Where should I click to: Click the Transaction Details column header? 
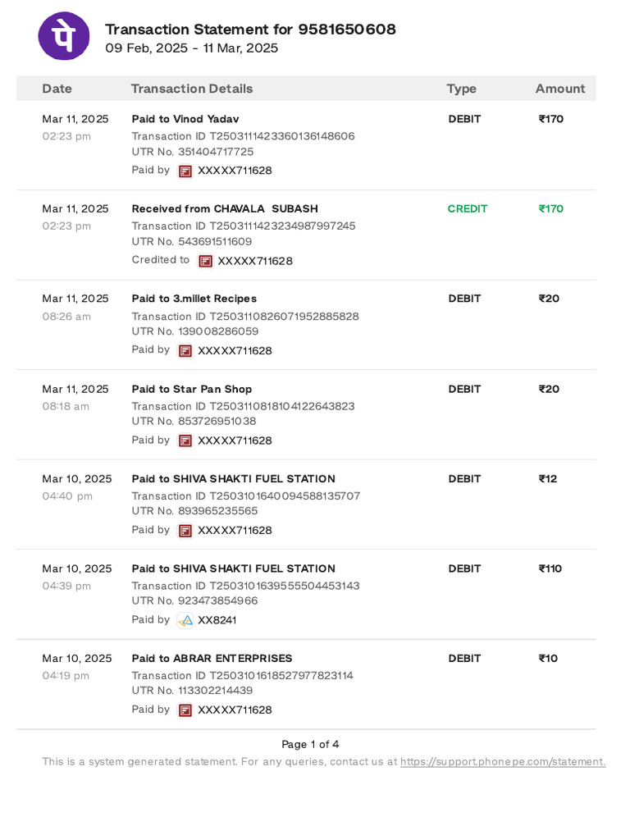coord(191,89)
